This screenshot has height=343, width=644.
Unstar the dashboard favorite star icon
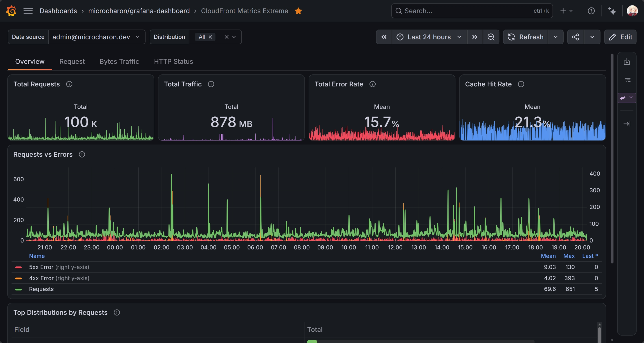(298, 11)
